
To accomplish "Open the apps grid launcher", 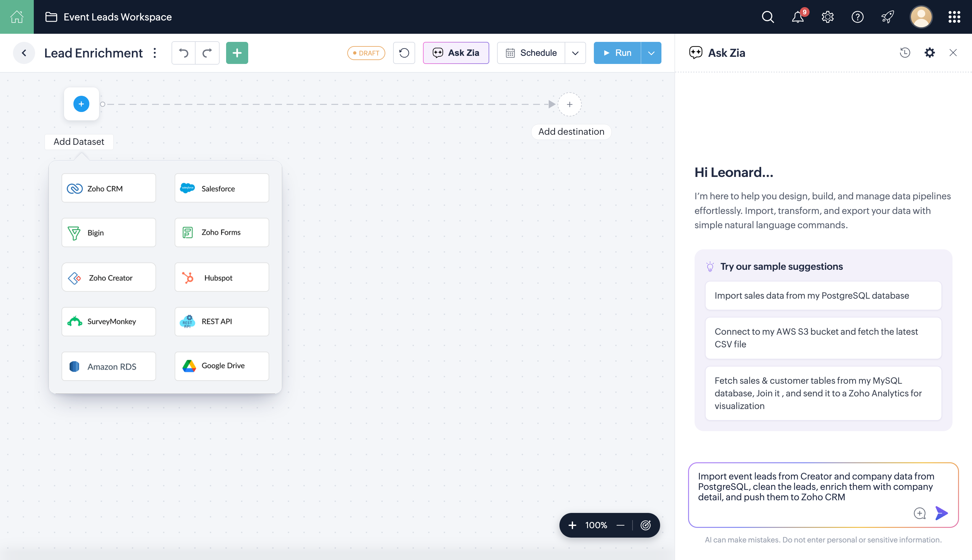I will [954, 17].
